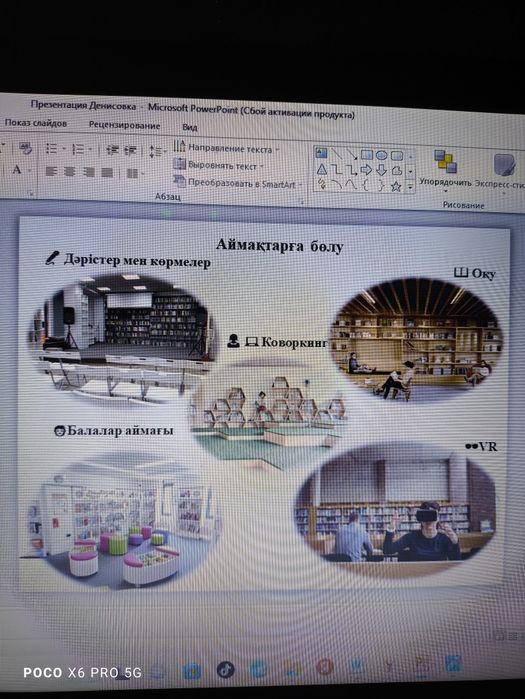
Task: Open TikTok from the taskbar
Action: coord(226,670)
